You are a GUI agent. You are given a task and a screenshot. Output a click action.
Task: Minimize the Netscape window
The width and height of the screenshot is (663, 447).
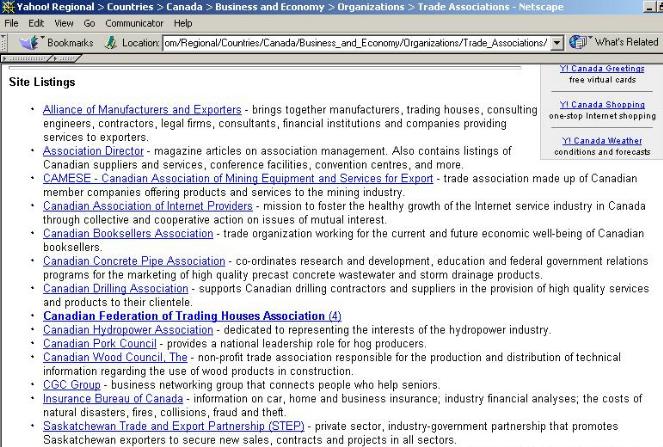click(x=649, y=7)
